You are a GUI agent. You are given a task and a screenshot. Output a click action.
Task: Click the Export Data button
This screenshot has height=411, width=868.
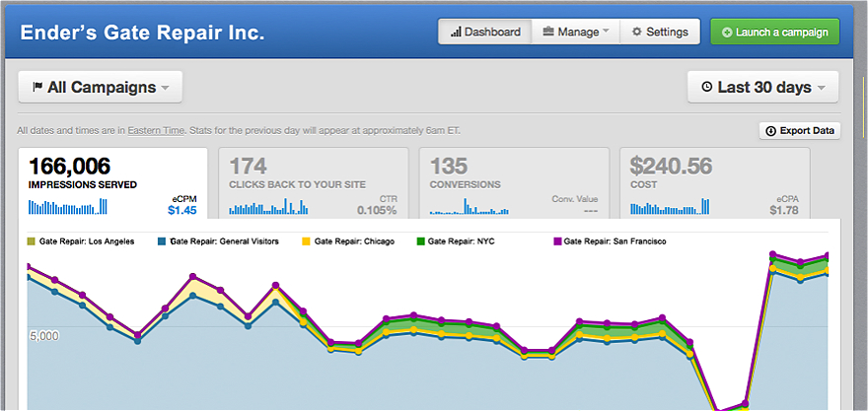(800, 131)
